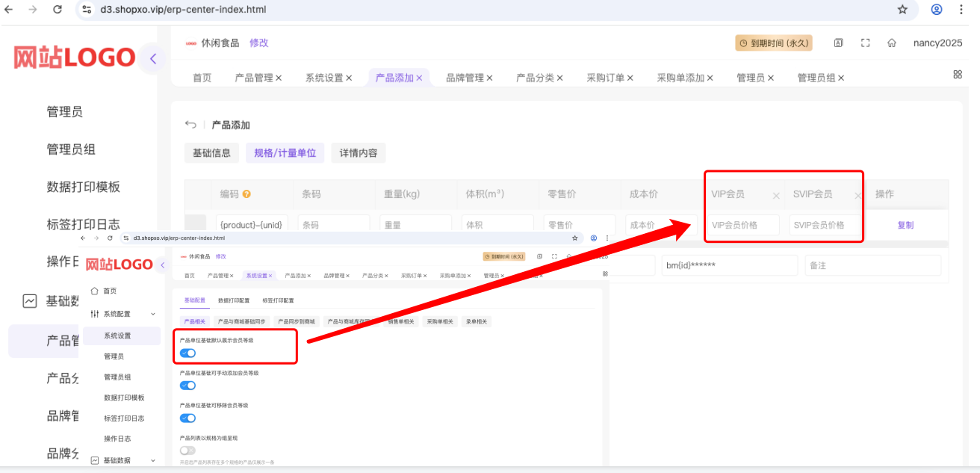Click the 成本价 input field

coord(661,225)
